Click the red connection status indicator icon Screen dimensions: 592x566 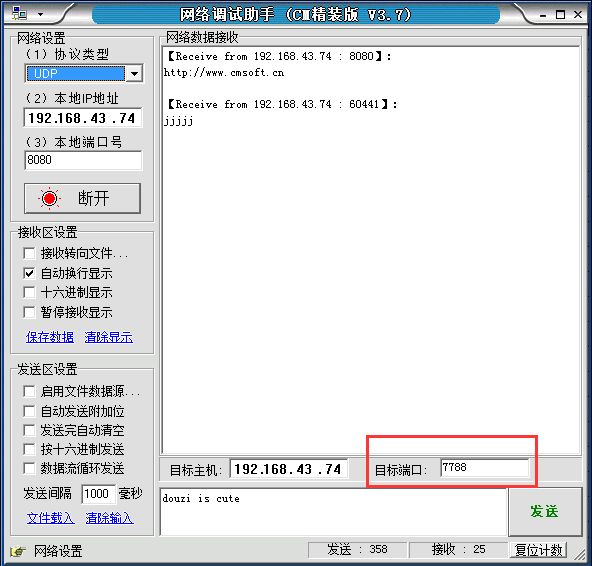point(49,198)
